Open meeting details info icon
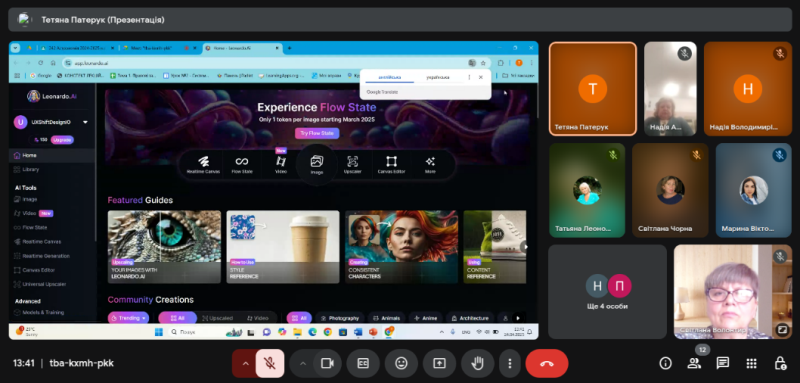This screenshot has height=383, width=800. click(665, 363)
